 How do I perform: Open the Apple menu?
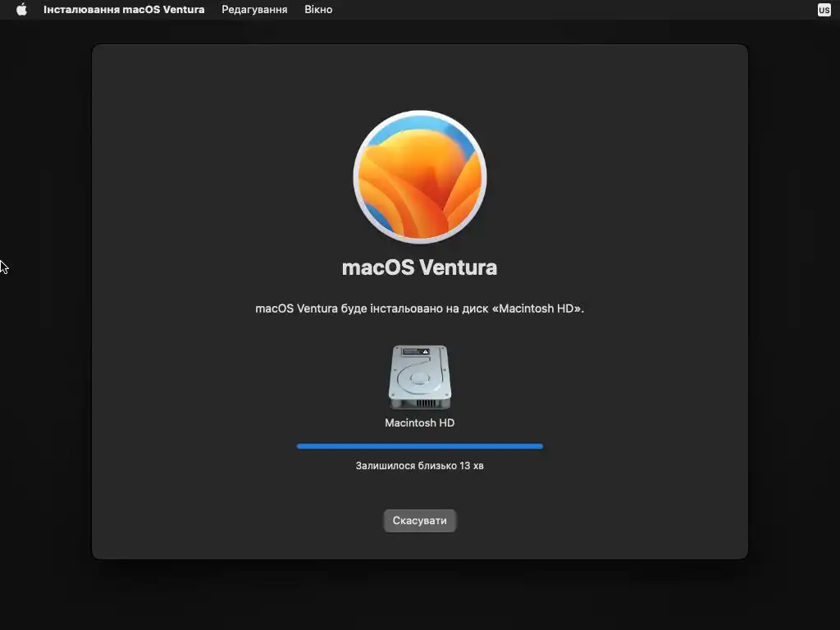(21, 10)
